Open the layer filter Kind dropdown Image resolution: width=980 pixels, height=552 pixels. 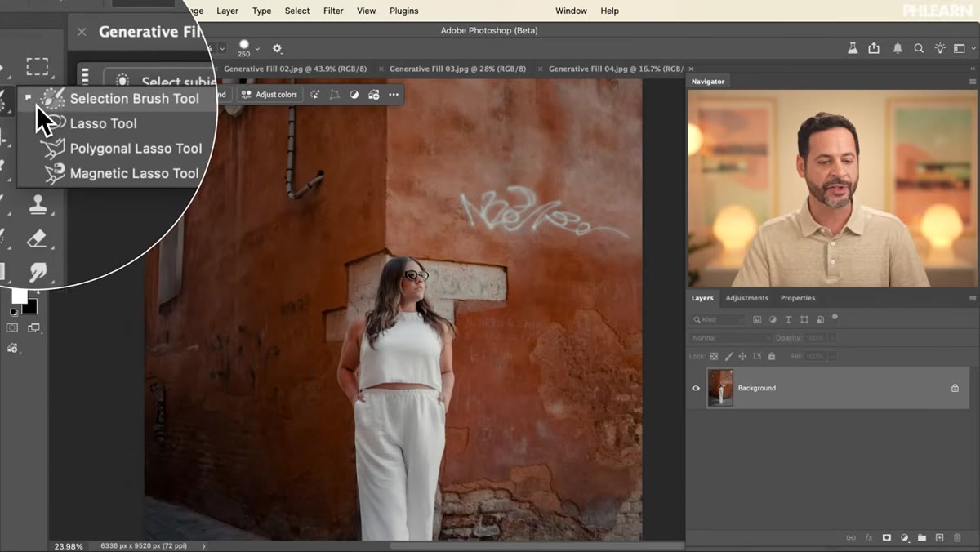[x=719, y=319]
